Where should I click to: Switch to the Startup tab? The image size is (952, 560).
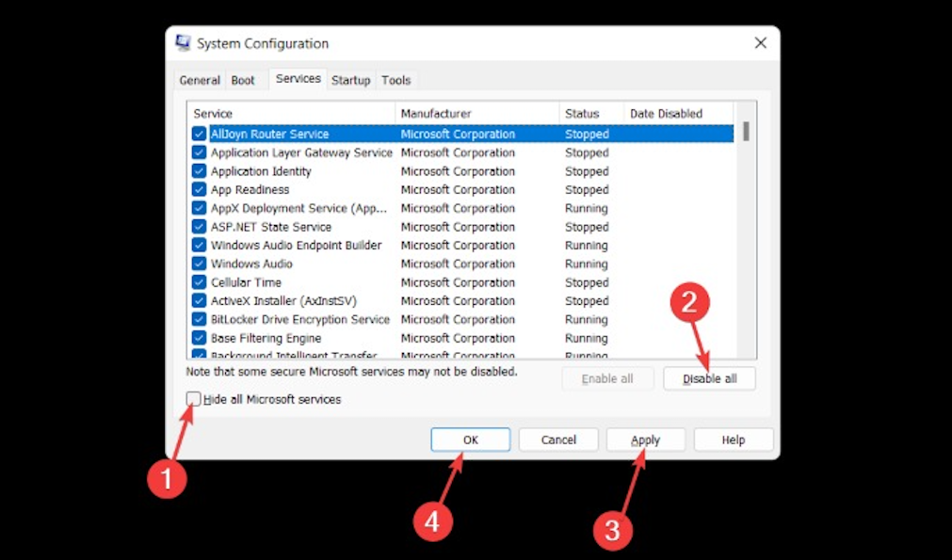click(351, 80)
